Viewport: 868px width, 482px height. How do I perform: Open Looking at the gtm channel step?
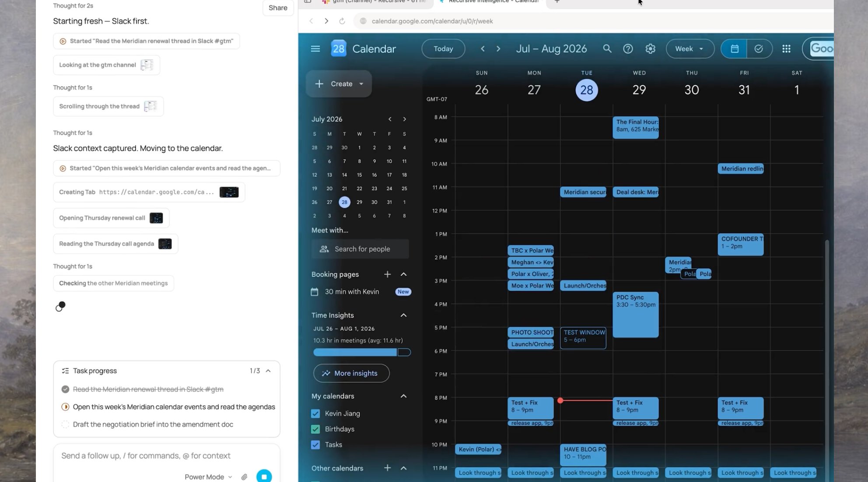point(106,65)
